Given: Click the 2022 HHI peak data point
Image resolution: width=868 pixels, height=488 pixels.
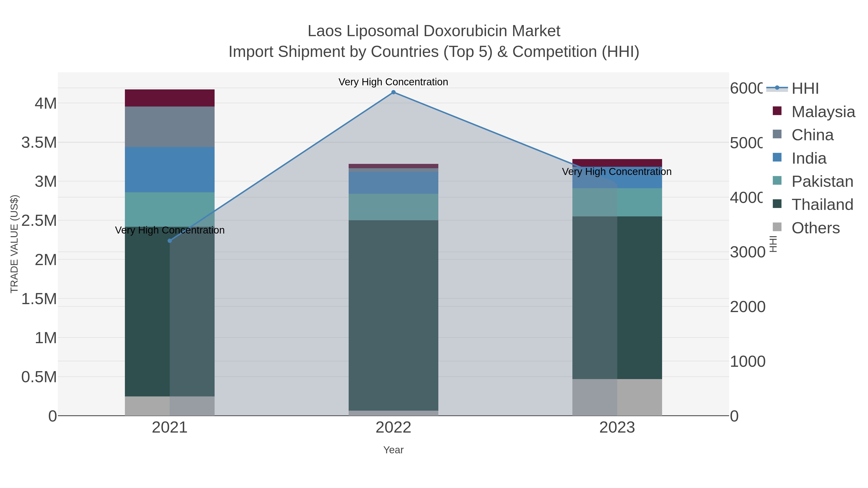Looking at the screenshot, I should (393, 92).
